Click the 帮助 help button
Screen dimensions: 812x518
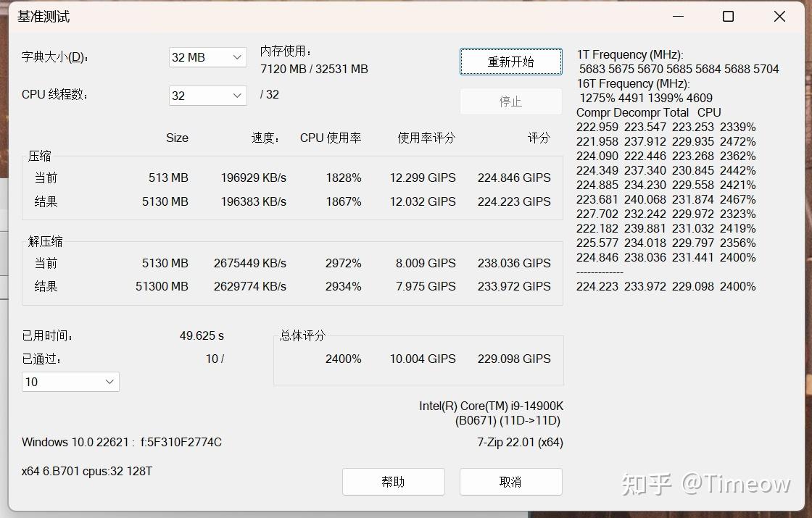click(x=393, y=482)
